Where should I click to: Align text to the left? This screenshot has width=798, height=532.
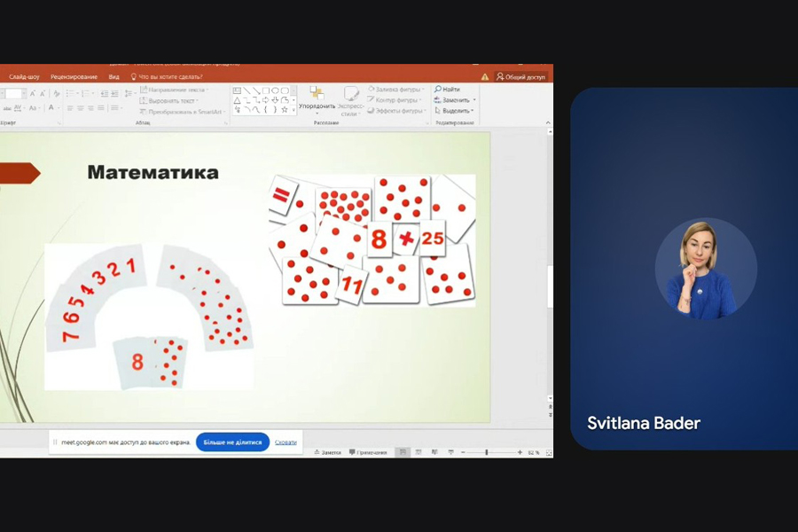pyautogui.click(x=70, y=108)
